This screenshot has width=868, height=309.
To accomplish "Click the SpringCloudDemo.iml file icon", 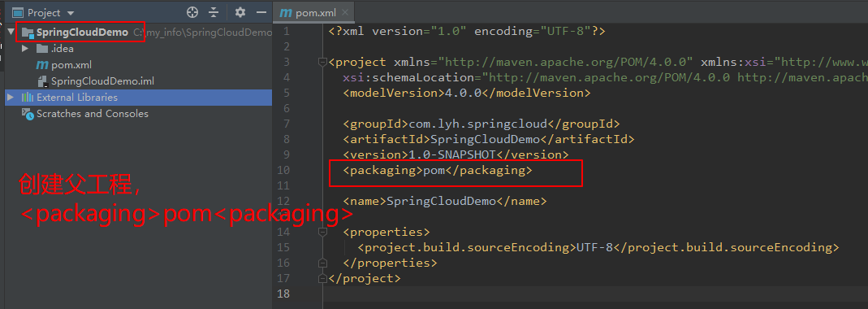I will [x=42, y=81].
